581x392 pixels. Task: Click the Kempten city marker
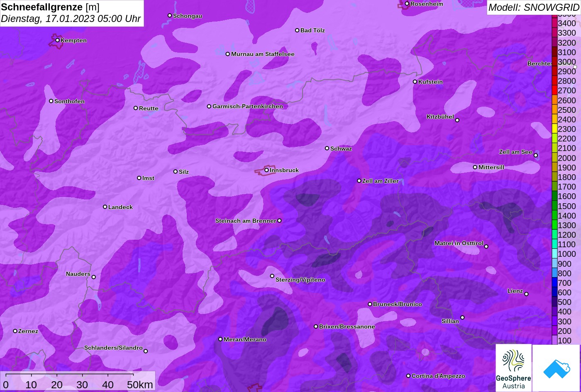click(57, 40)
